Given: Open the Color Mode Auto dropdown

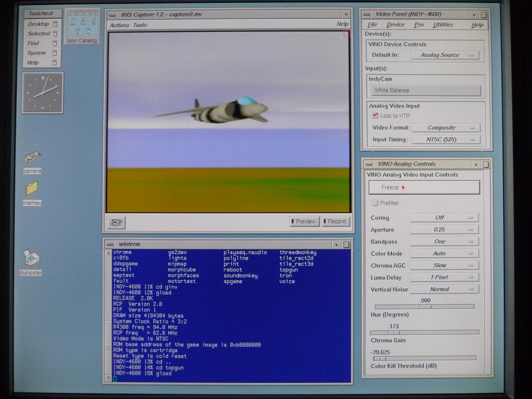Looking at the screenshot, I should click(x=444, y=253).
